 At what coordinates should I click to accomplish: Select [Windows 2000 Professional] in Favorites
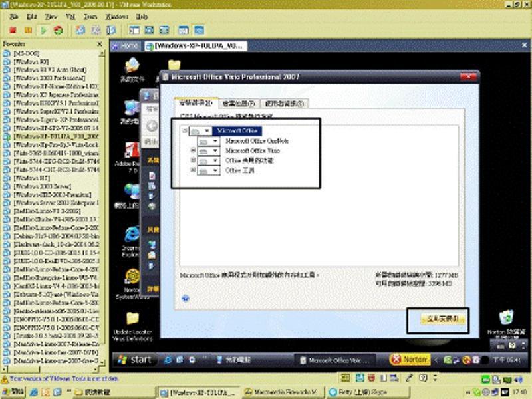(x=49, y=78)
